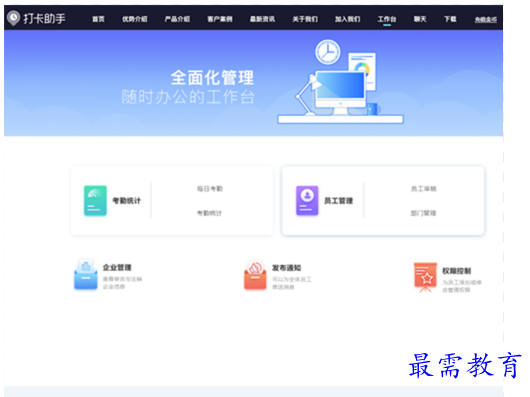Click the 发布通知 description text
Screen dimensions: 530x397
coord(292,283)
